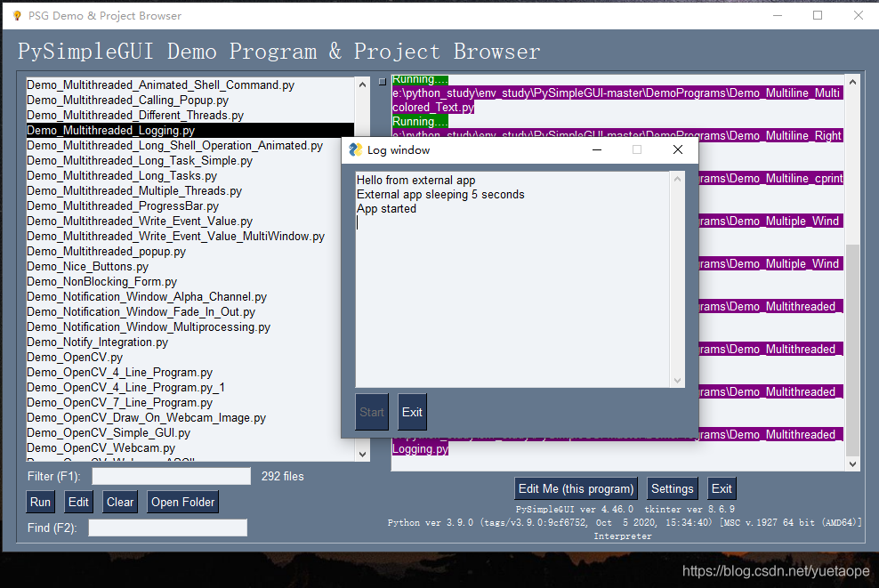This screenshot has height=588, width=879.
Task: Click the Start button in Log window
Action: click(x=372, y=412)
